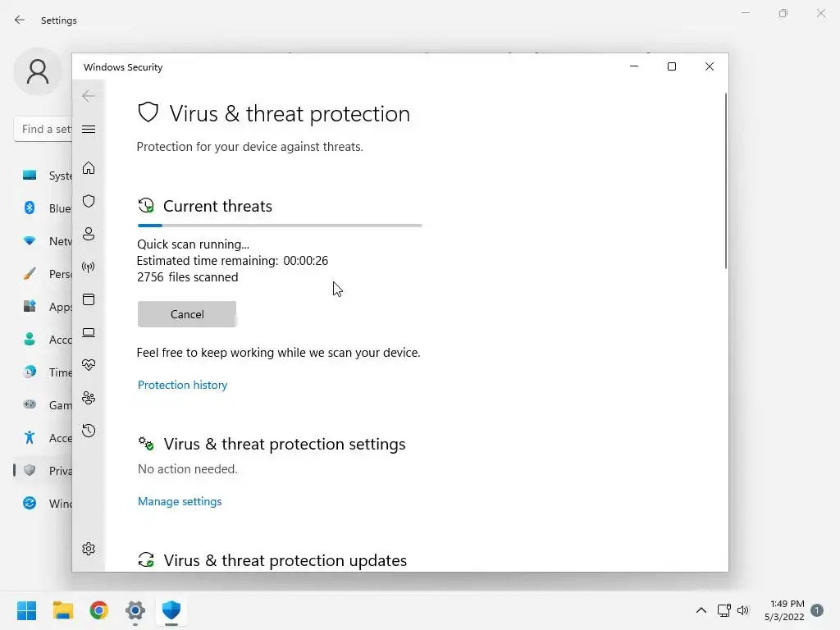The image size is (840, 630).
Task: Open Time & language in Settings sidebar
Action: click(47, 372)
